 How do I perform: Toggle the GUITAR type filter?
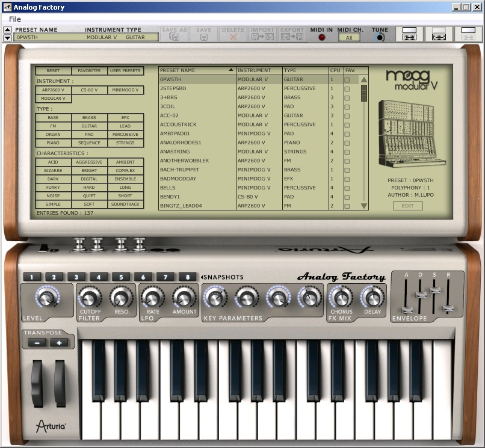click(x=89, y=126)
